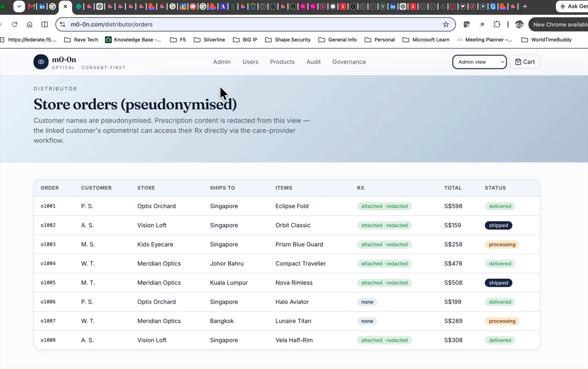Open the Shape Security bookmark folder

288,40
